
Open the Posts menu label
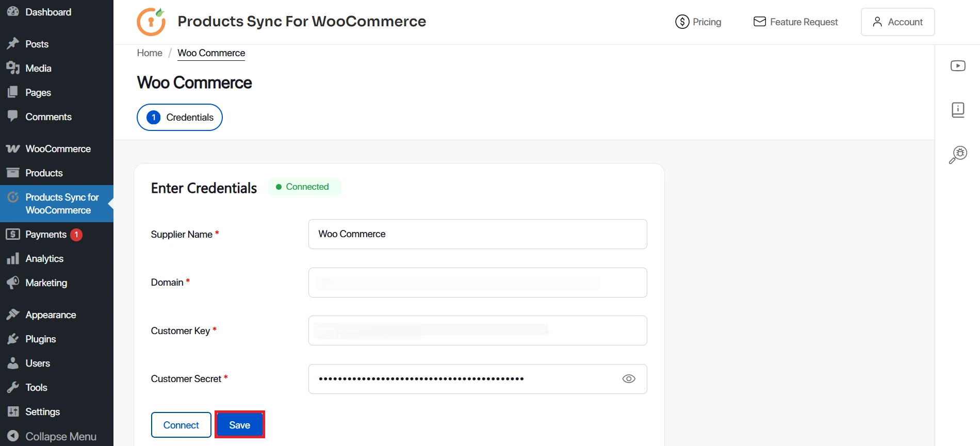click(x=37, y=44)
